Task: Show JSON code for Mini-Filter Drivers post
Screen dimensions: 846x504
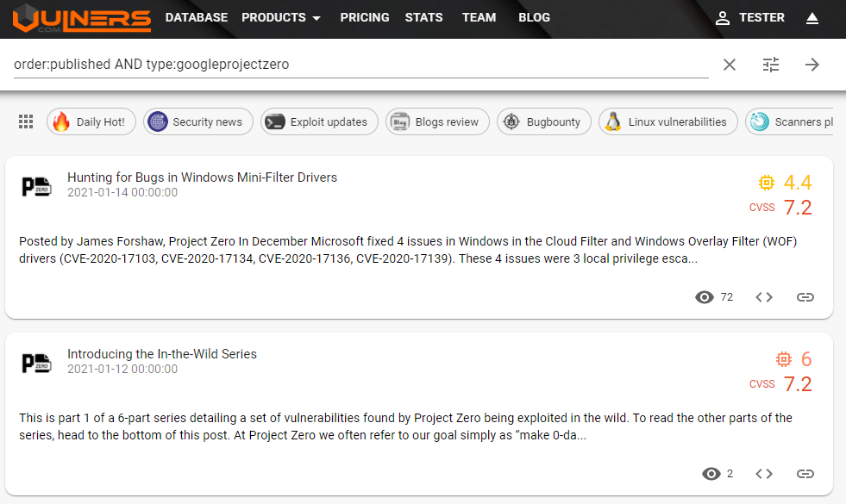Action: 764,297
